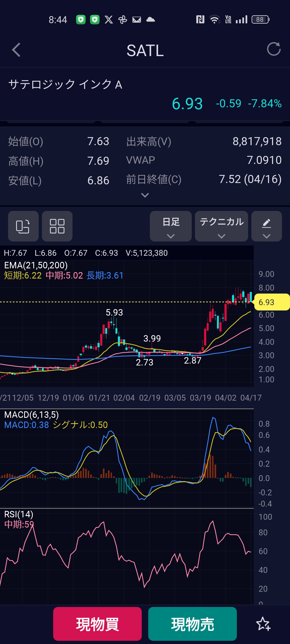Image resolution: width=290 pixels, height=644 pixels.
Task: Open the pencil drawing tools dropdown
Action: point(266,226)
